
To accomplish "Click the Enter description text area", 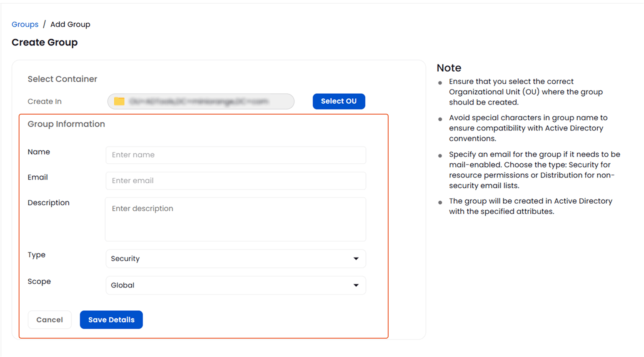I will 235,219.
